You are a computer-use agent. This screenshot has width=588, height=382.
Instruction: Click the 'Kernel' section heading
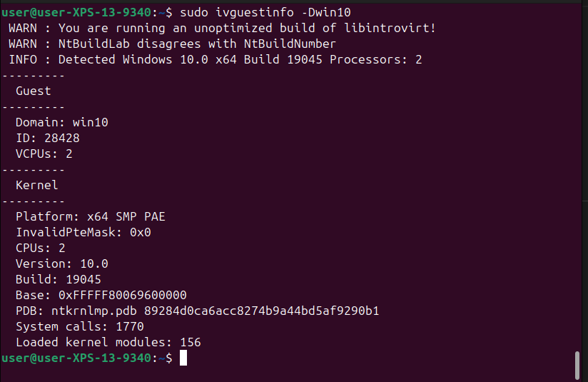37,185
